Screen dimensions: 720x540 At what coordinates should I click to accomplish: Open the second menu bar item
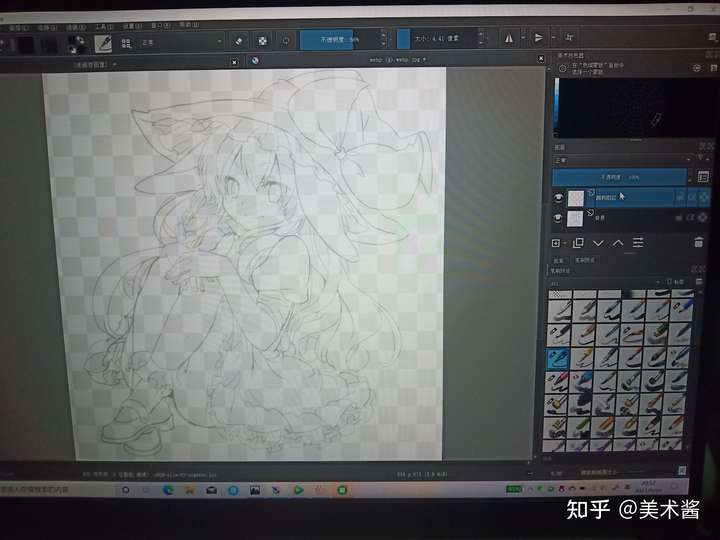(46, 28)
